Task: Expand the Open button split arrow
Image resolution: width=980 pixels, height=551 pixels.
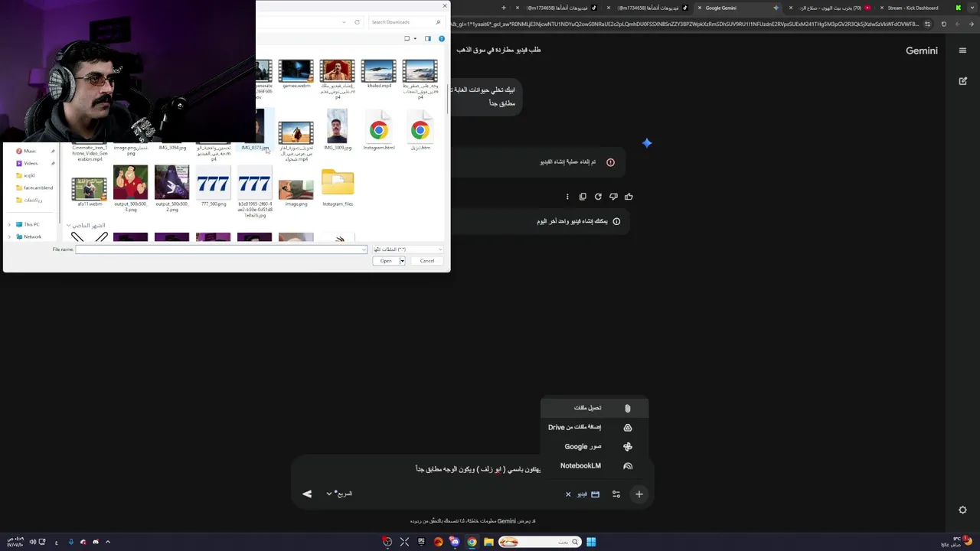Action: (x=402, y=261)
